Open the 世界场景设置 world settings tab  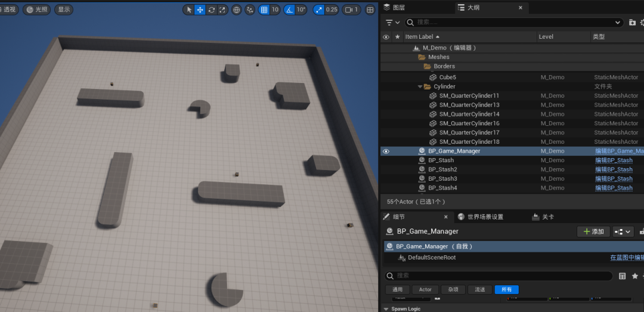coord(481,217)
